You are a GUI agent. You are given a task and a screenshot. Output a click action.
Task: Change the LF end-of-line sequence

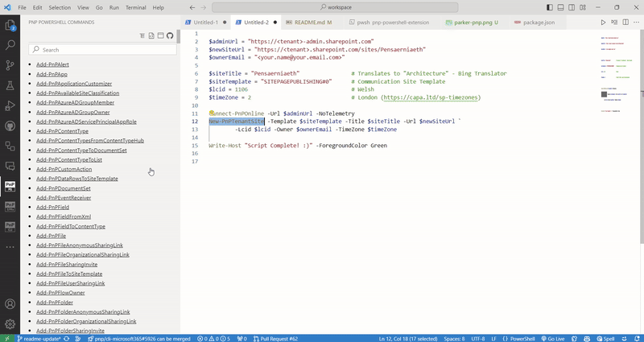click(x=493, y=339)
